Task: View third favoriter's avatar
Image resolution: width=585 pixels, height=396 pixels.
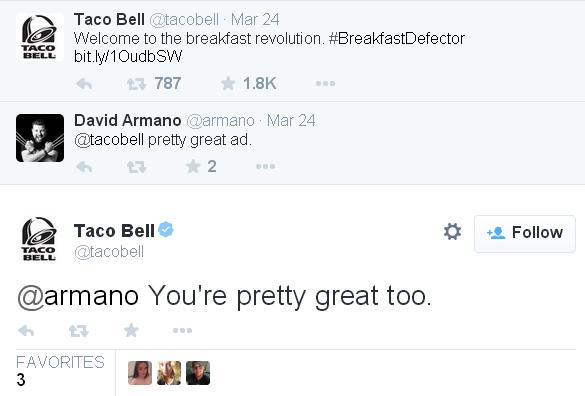Action: (x=198, y=373)
